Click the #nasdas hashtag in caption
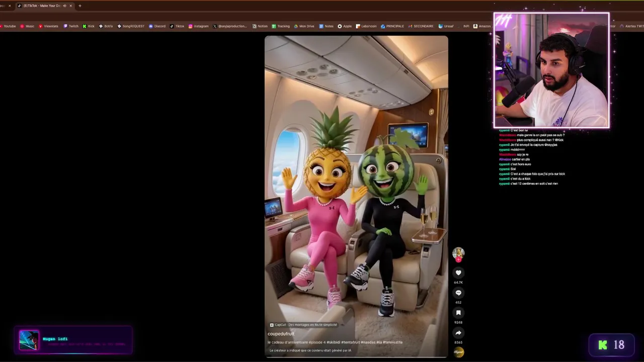The width and height of the screenshot is (644, 362). point(368,342)
